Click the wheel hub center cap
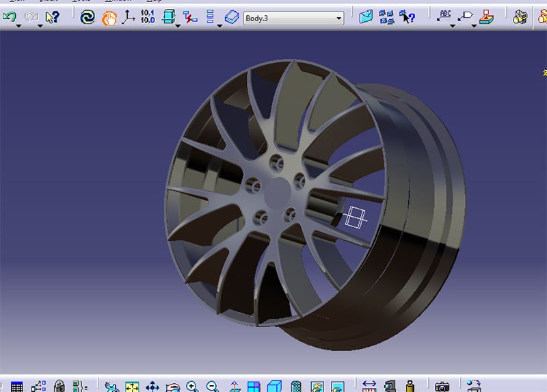Image resolution: width=547 pixels, height=392 pixels. coord(278,193)
